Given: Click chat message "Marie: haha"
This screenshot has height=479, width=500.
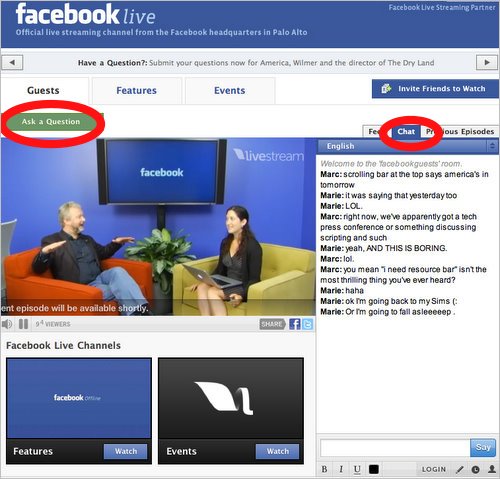Looking at the screenshot, I should coord(342,291).
